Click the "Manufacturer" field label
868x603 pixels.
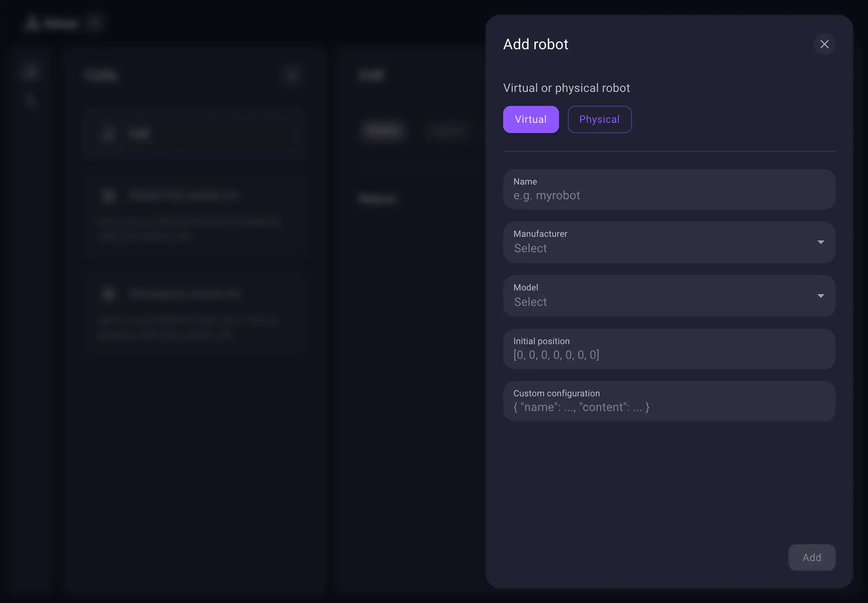pos(540,234)
